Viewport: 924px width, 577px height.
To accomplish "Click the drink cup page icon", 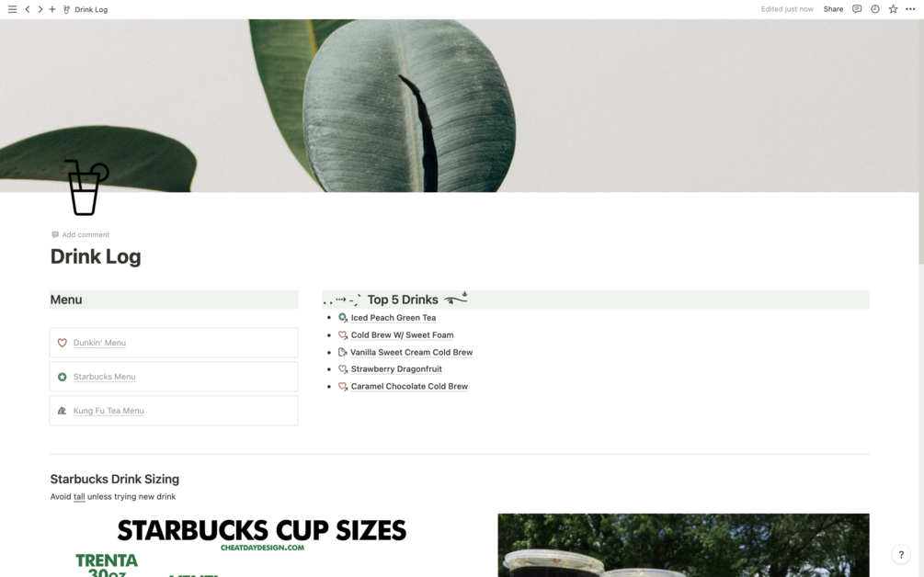I will (x=86, y=187).
